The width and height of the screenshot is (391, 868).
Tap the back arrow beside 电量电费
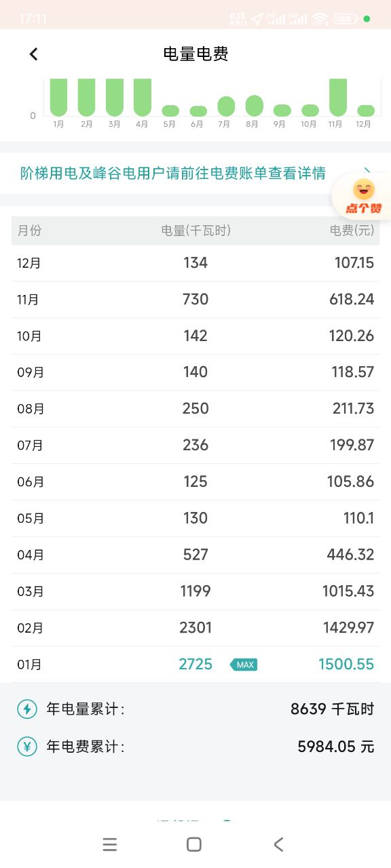coord(34,54)
